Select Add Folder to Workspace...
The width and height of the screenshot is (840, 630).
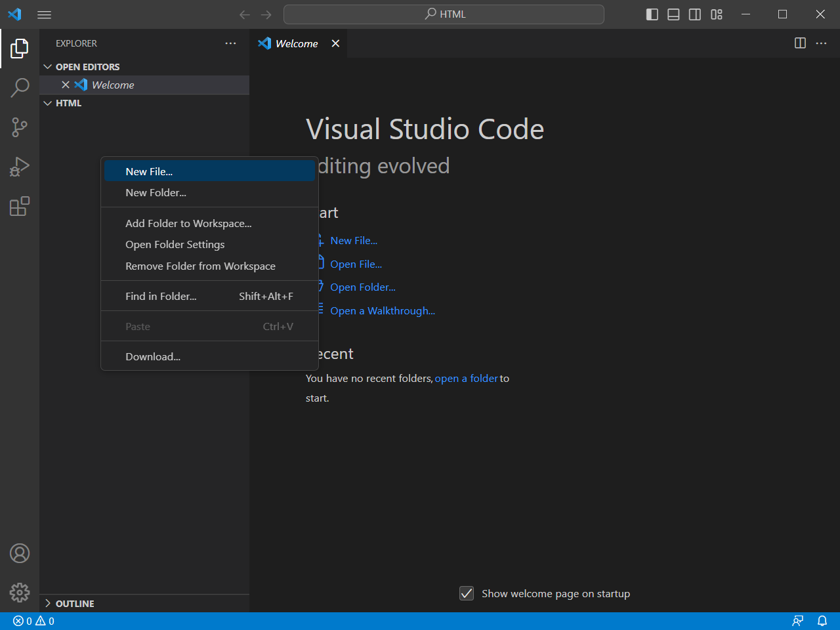coord(209,223)
